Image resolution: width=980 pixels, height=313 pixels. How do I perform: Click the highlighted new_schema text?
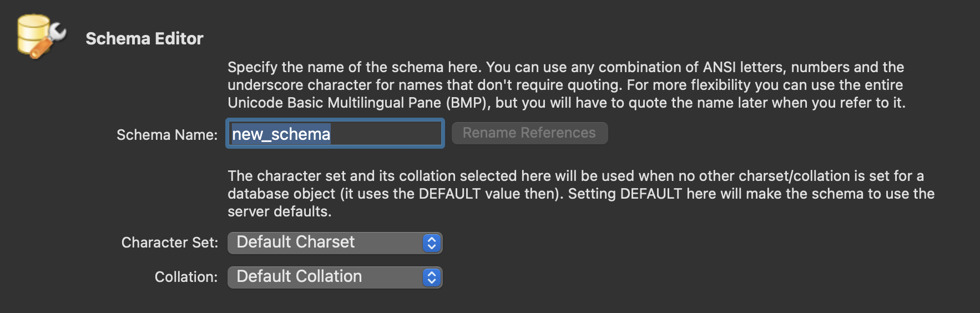281,134
